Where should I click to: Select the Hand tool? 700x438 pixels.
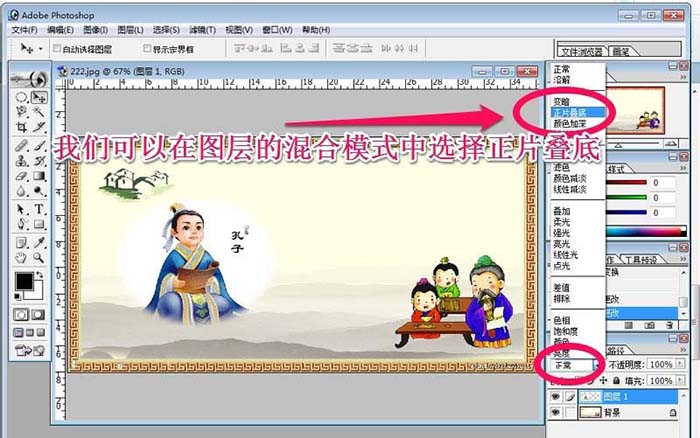[x=21, y=258]
